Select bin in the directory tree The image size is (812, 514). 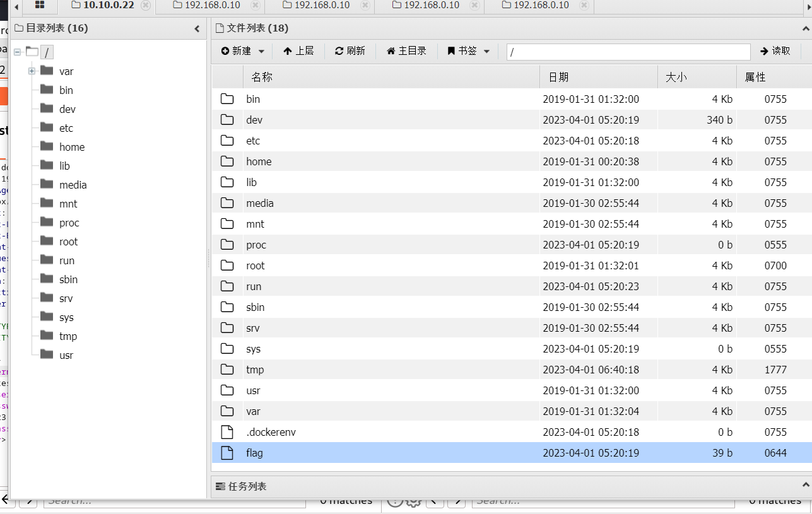pos(66,90)
